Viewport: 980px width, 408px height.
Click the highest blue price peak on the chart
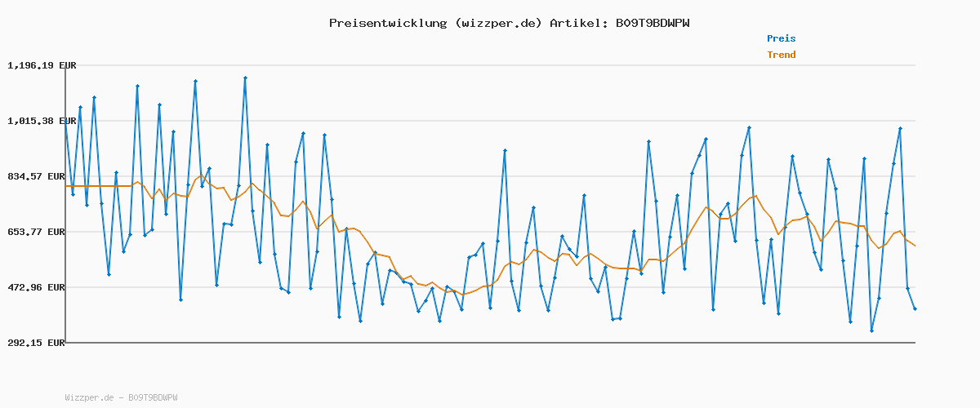pos(245,78)
